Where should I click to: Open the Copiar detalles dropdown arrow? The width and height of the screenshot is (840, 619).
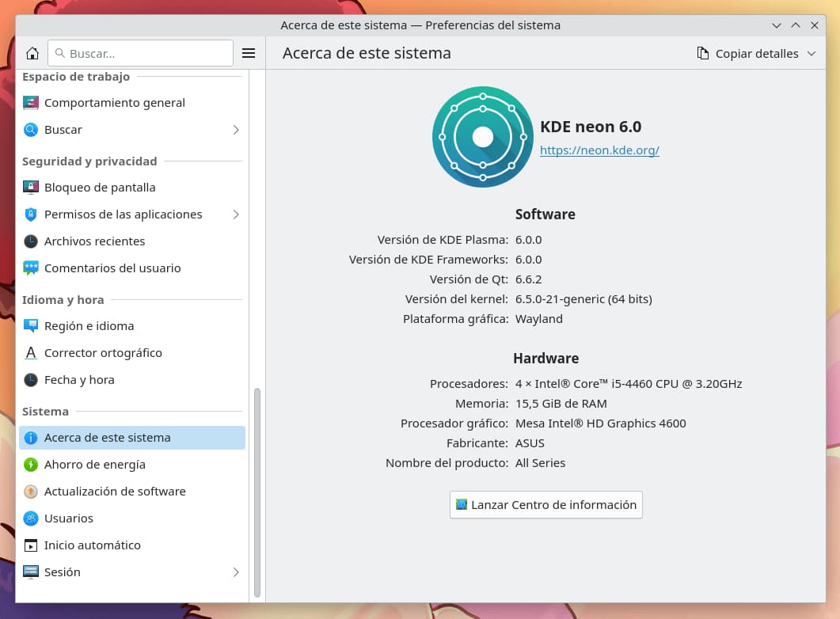[x=811, y=54]
